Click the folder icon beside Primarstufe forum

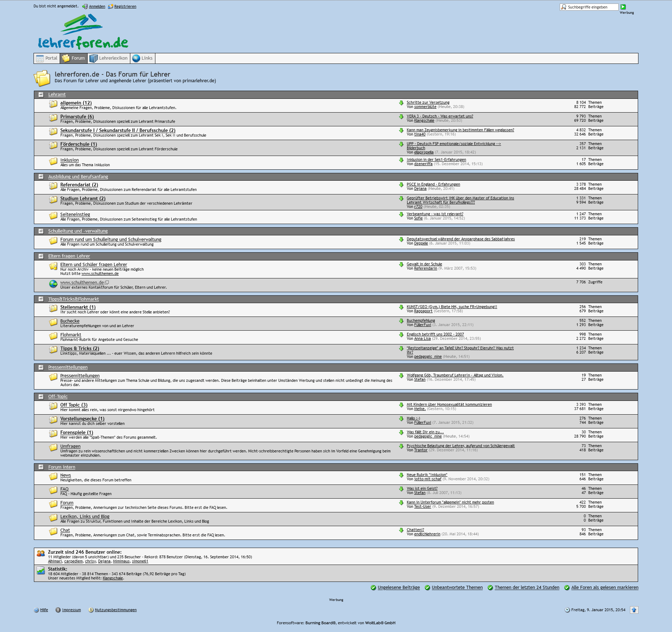click(53, 118)
